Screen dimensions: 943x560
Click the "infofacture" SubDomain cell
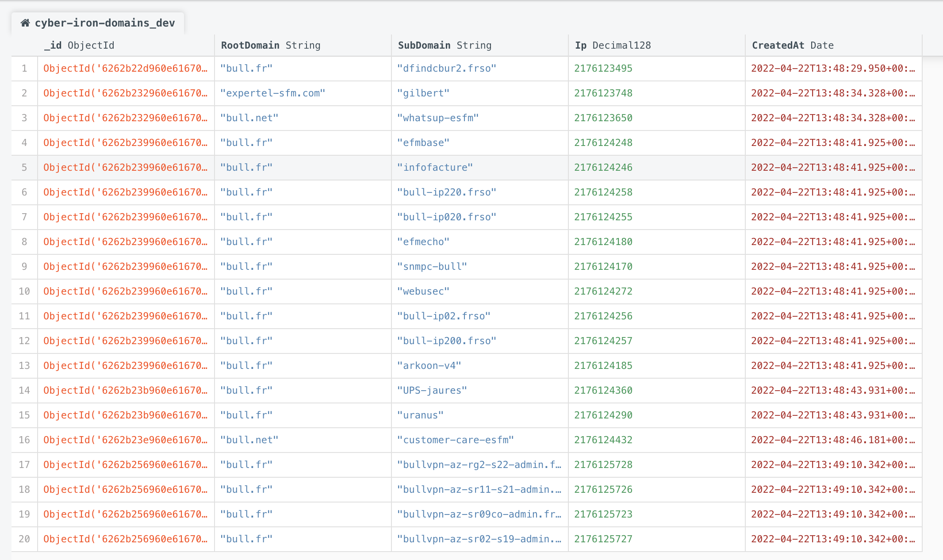(x=434, y=167)
